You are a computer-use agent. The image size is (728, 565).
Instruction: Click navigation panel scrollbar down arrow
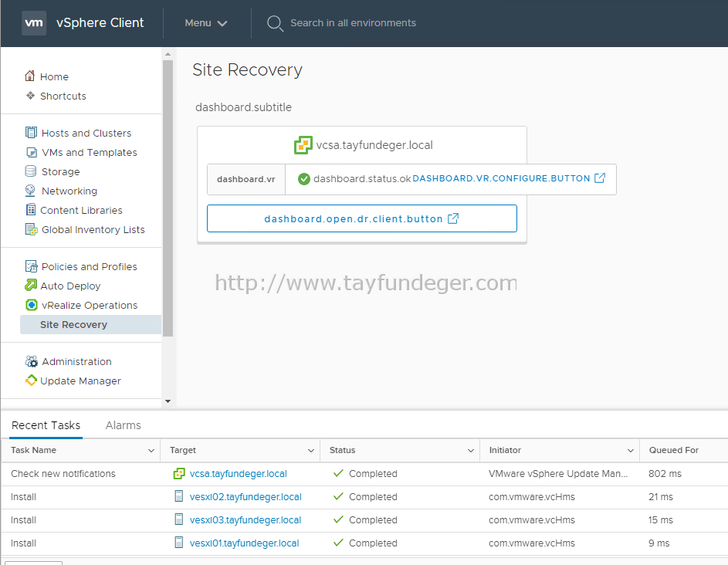[168, 401]
